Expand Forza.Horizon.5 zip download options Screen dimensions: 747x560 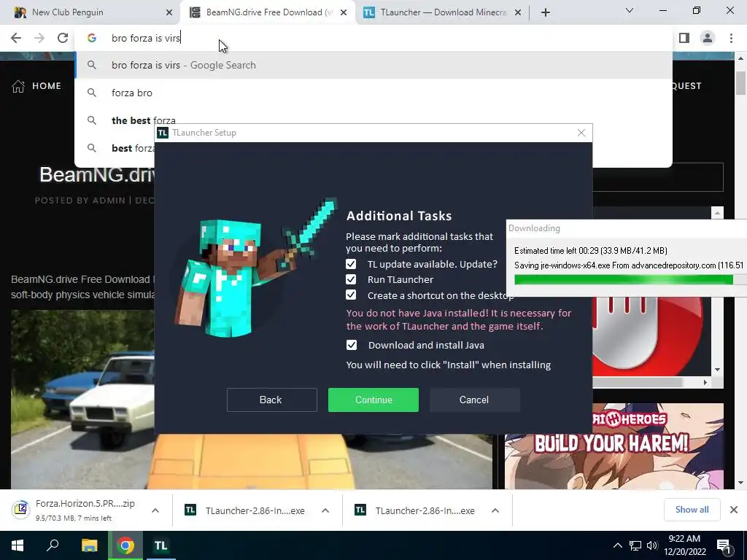pyautogui.click(x=155, y=510)
